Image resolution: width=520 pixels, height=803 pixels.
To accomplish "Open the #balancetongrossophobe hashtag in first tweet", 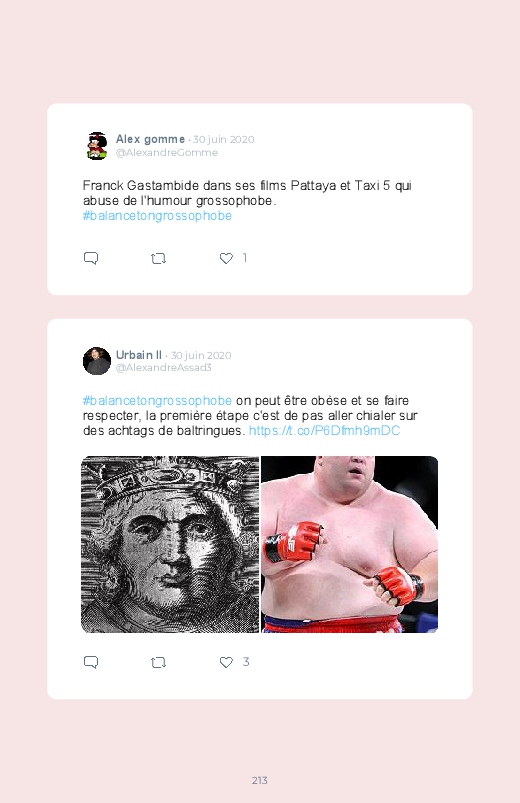I will click(157, 216).
